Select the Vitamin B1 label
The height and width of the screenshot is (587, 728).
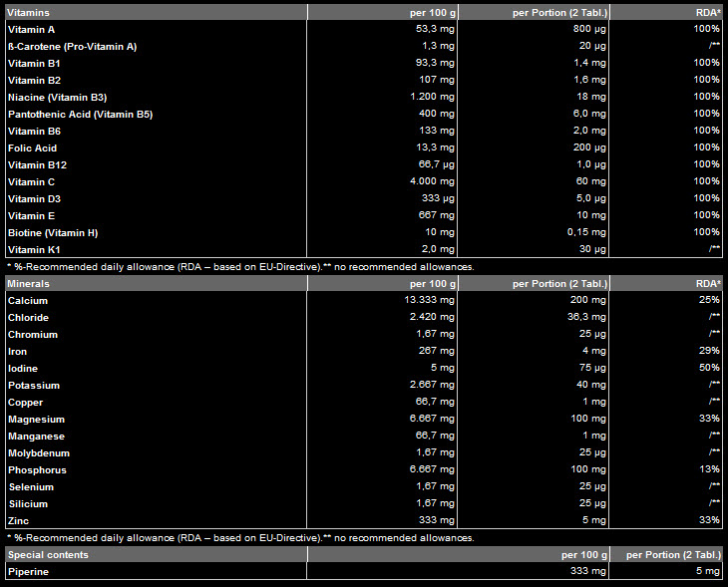[34, 64]
